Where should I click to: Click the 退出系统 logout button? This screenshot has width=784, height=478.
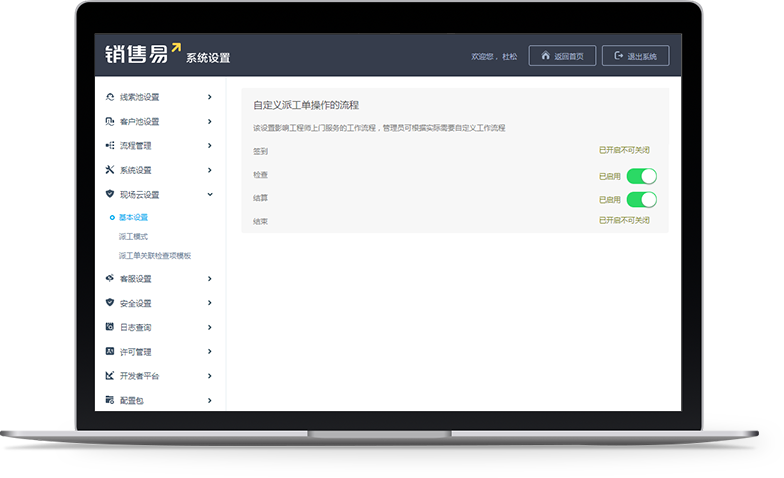pos(636,56)
